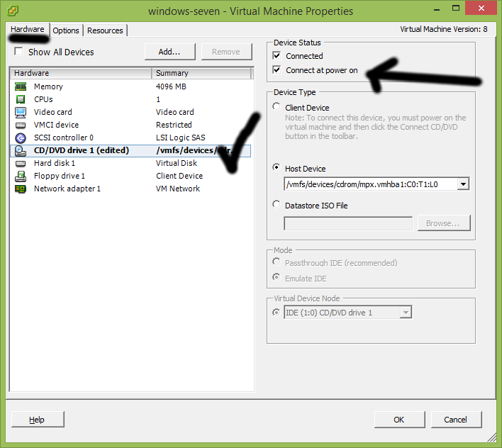Click the CPUs processor icon
This screenshot has width=502, height=448.
21,99
